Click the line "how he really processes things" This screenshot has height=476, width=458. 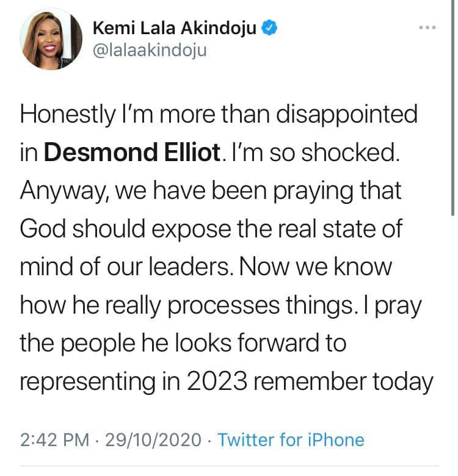[x=187, y=306]
